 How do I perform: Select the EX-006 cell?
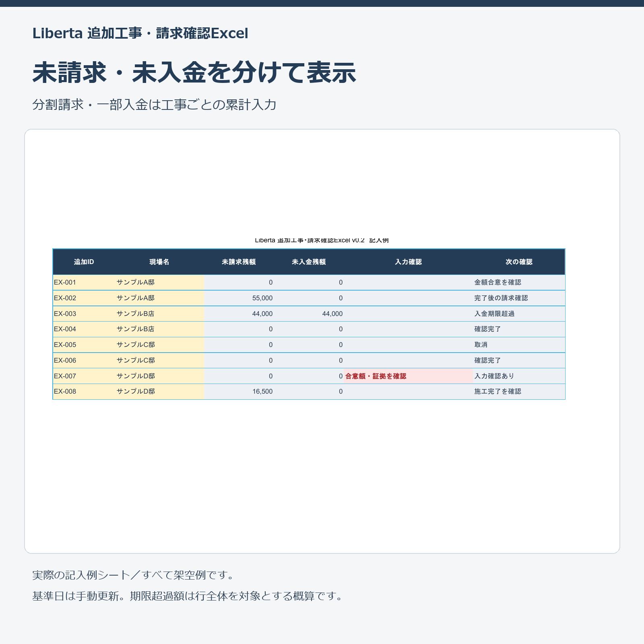pos(84,361)
